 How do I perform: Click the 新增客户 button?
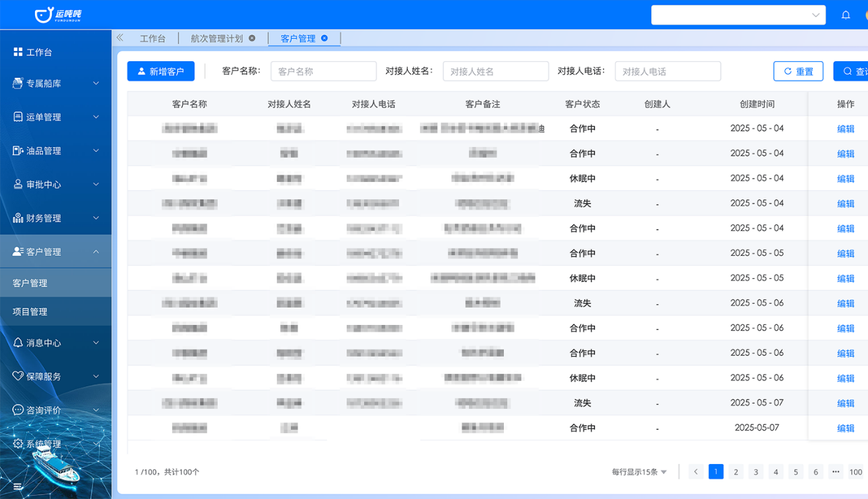point(161,71)
